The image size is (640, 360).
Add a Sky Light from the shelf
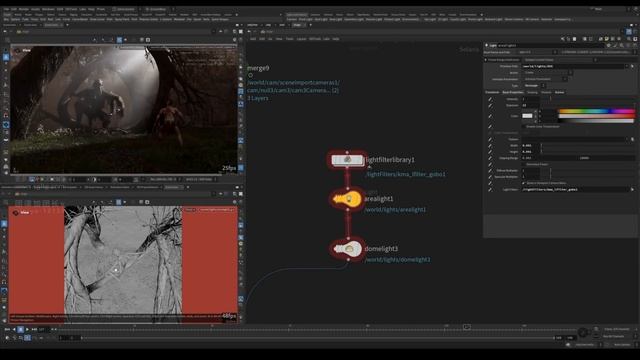[x=429, y=19]
